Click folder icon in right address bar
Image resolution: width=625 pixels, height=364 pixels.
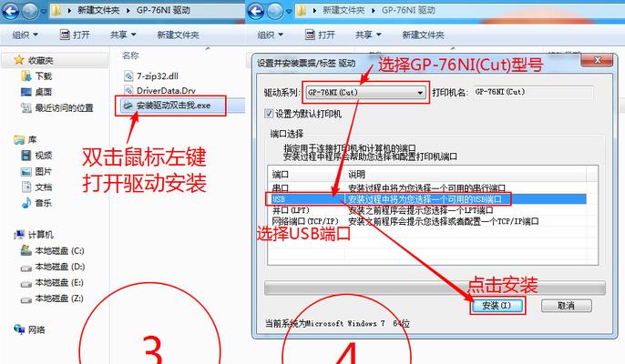click(x=302, y=11)
